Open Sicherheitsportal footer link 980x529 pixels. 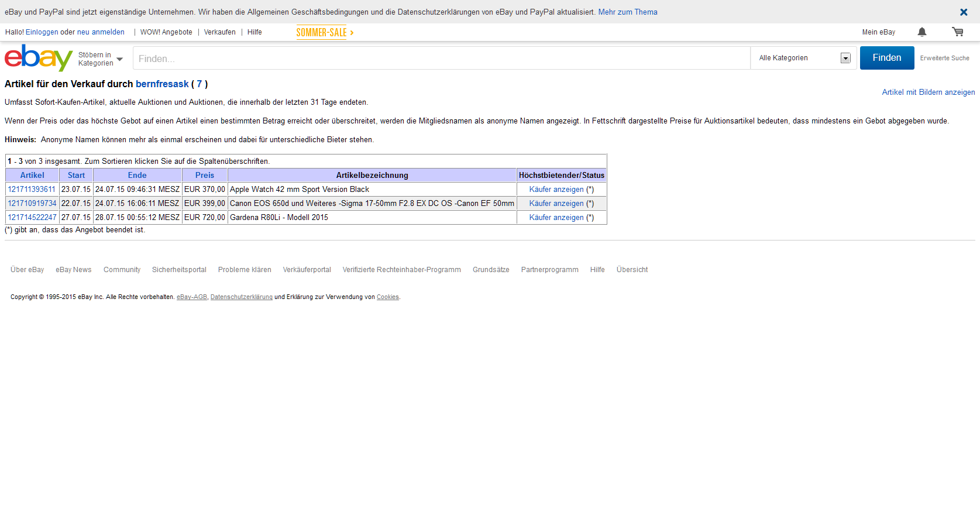coord(179,270)
